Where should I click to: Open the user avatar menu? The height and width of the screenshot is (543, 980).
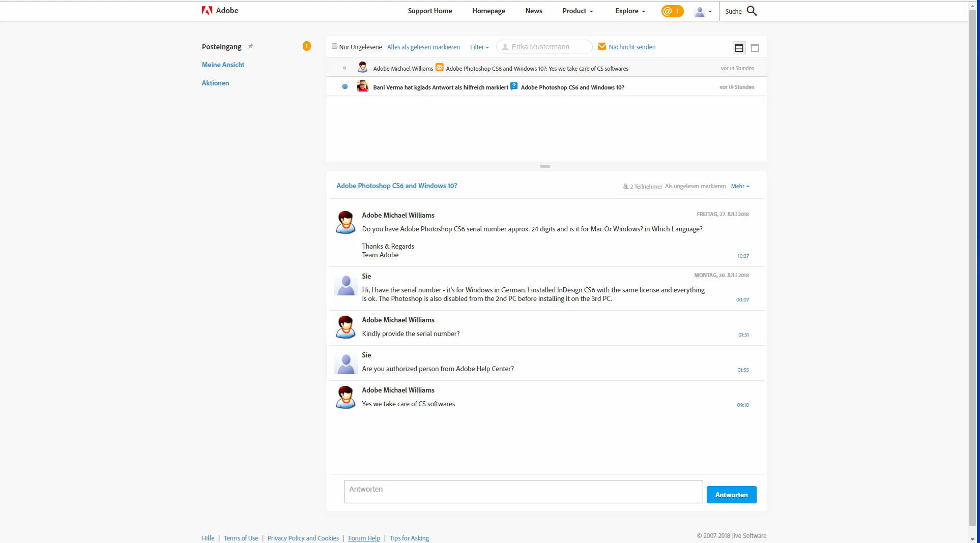(x=703, y=12)
